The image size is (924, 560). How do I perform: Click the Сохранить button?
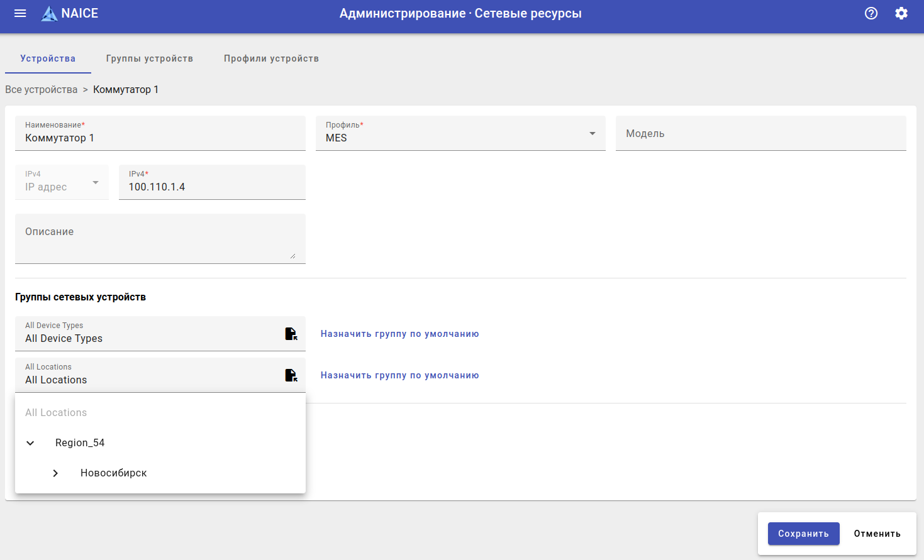(x=803, y=534)
